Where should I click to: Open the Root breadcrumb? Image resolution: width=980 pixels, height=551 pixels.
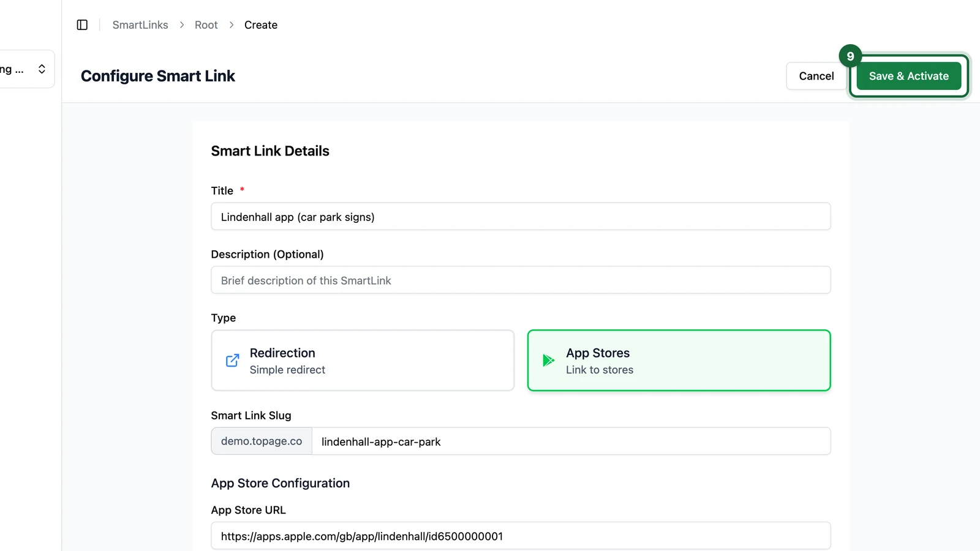click(x=206, y=25)
